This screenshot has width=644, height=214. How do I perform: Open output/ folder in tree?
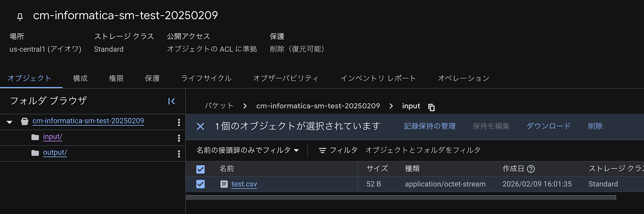coord(55,153)
